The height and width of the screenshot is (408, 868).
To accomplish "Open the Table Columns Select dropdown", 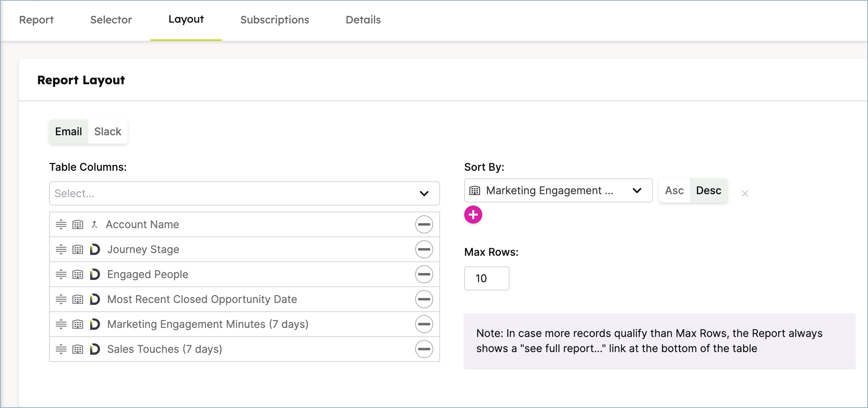I will [x=245, y=193].
